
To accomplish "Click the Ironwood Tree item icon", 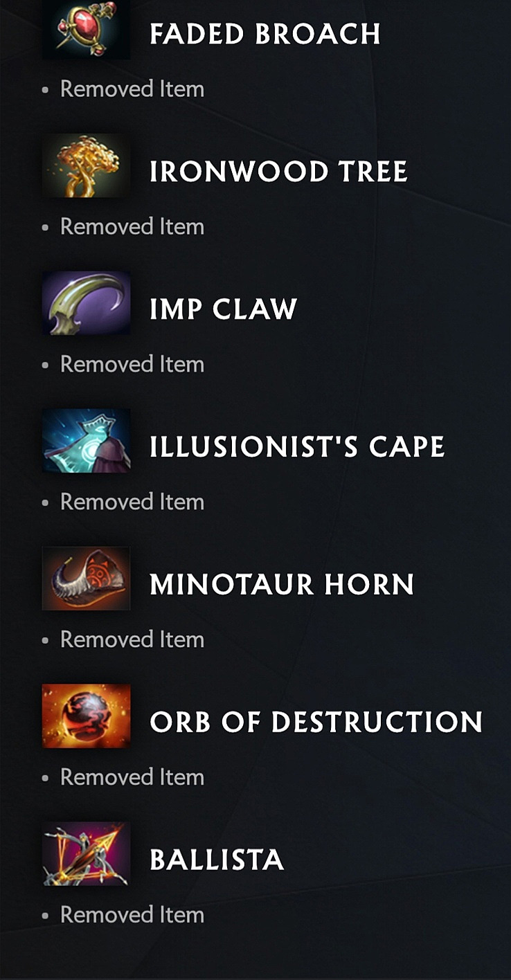I will pos(86,166).
